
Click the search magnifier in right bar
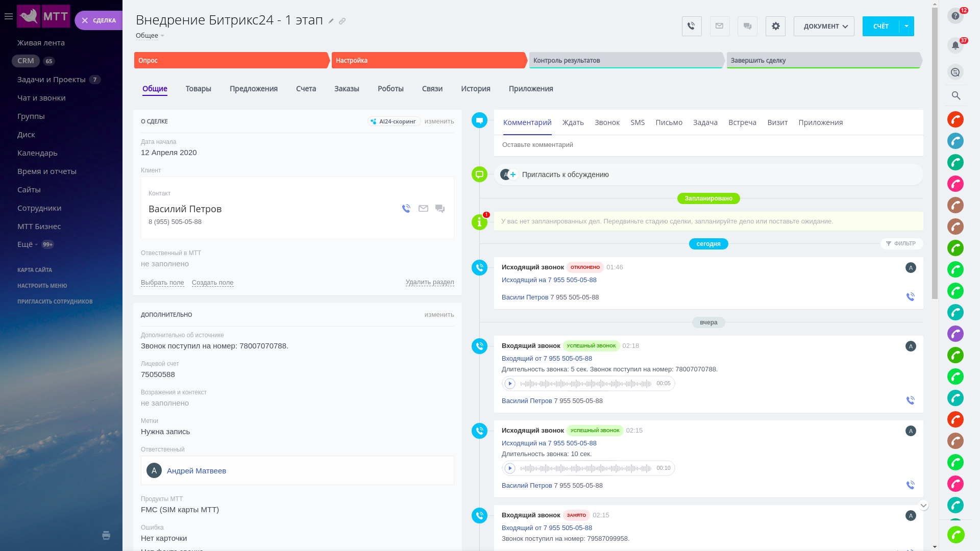coord(956,95)
